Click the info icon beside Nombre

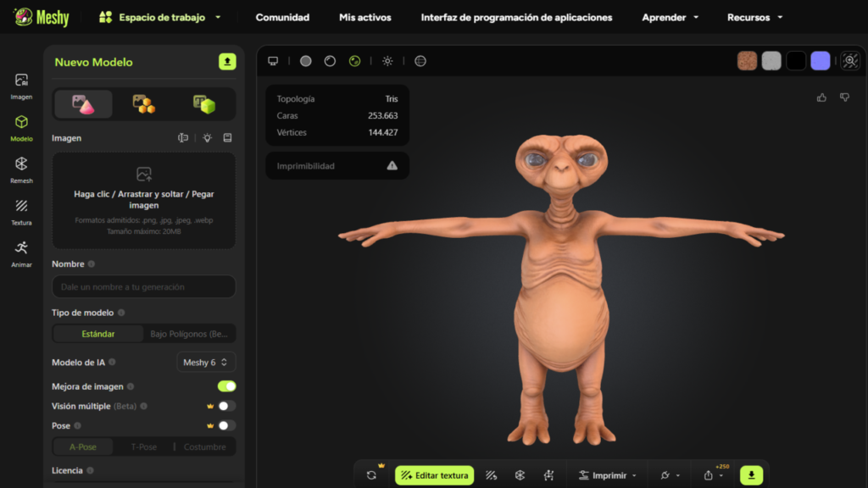(92, 264)
